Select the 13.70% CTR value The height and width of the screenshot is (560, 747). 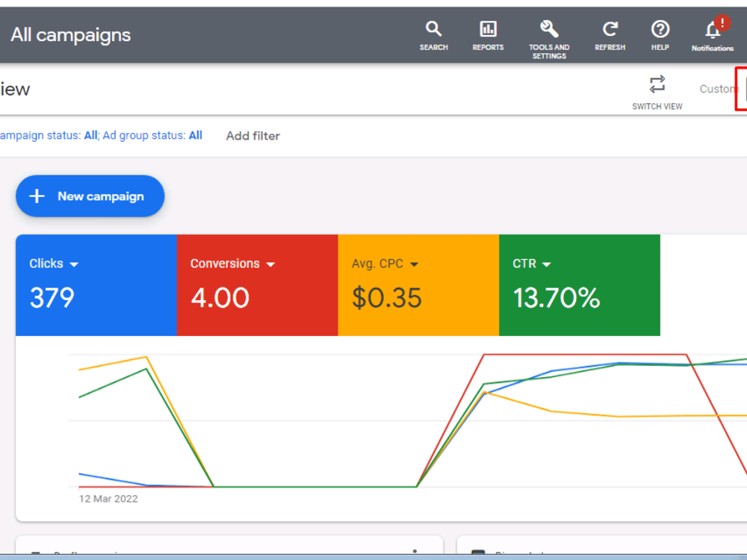557,298
